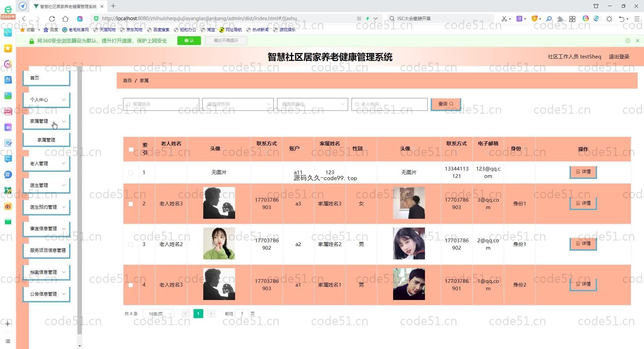Expand the 个人中心 menu
Viewport: 644px width, 349px height.
point(46,100)
